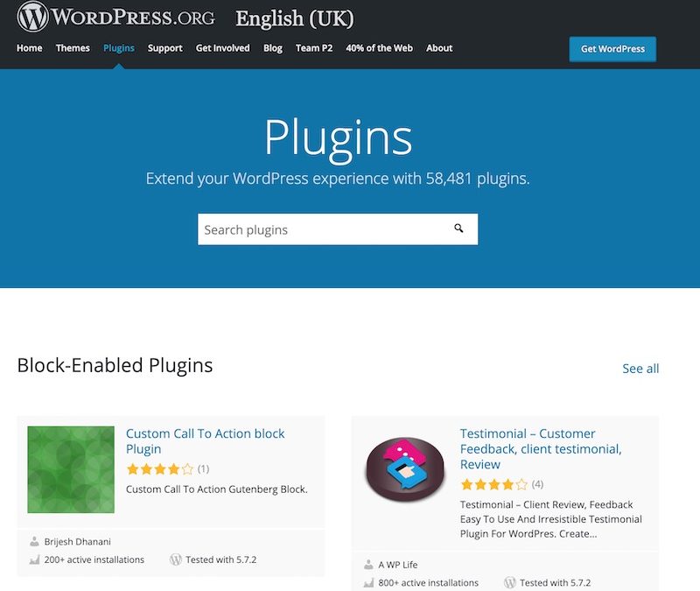Open Testimonial – Customer Feedback plugin title
700x591 pixels.
(541, 448)
